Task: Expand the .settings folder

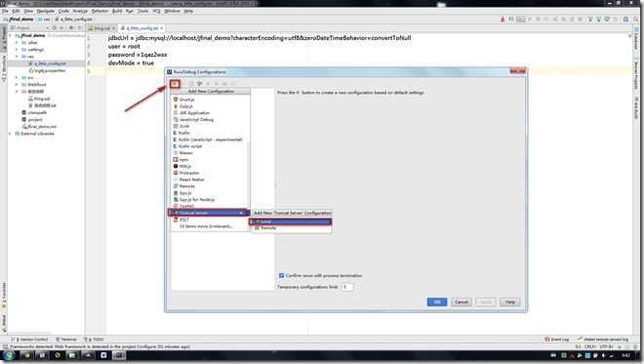Action: pos(17,50)
